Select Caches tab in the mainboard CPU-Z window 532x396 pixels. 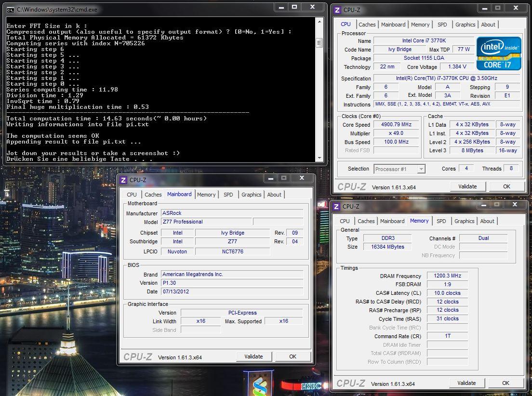pos(153,195)
